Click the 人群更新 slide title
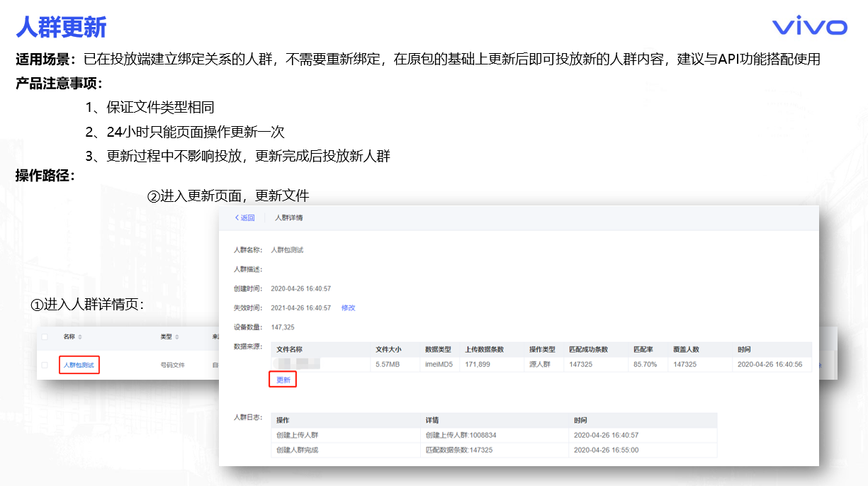Image resolution: width=868 pixels, height=486 pixels. [61, 28]
